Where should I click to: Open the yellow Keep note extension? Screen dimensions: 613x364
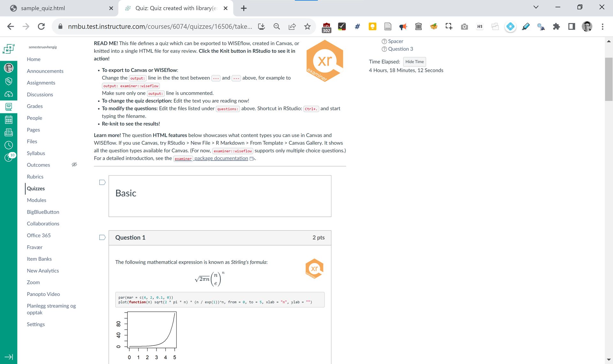coord(373,27)
